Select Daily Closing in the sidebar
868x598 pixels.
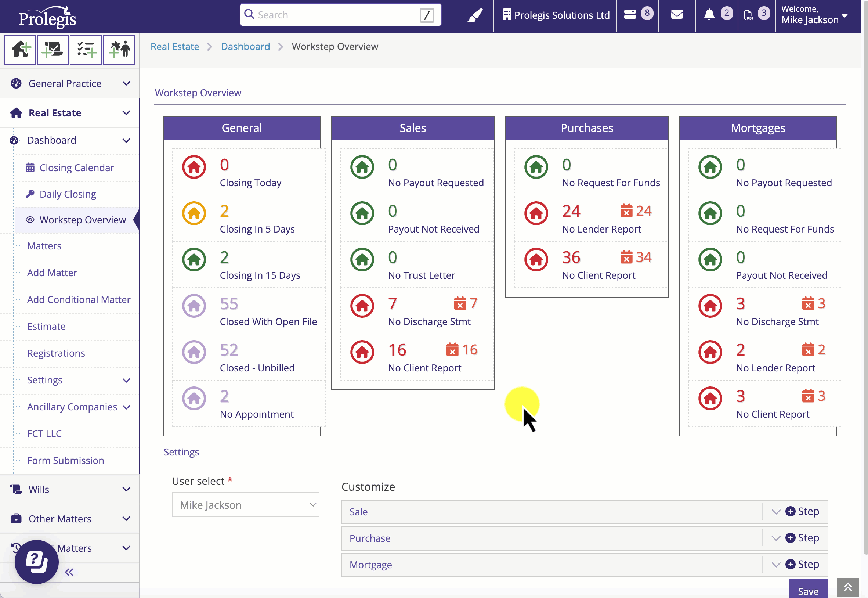coord(68,194)
